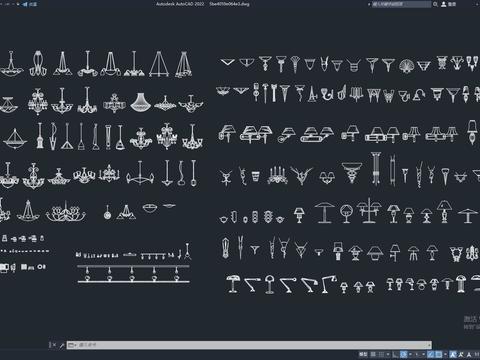
Task: Click annotation scale icon in status bar
Action: click(x=469, y=354)
